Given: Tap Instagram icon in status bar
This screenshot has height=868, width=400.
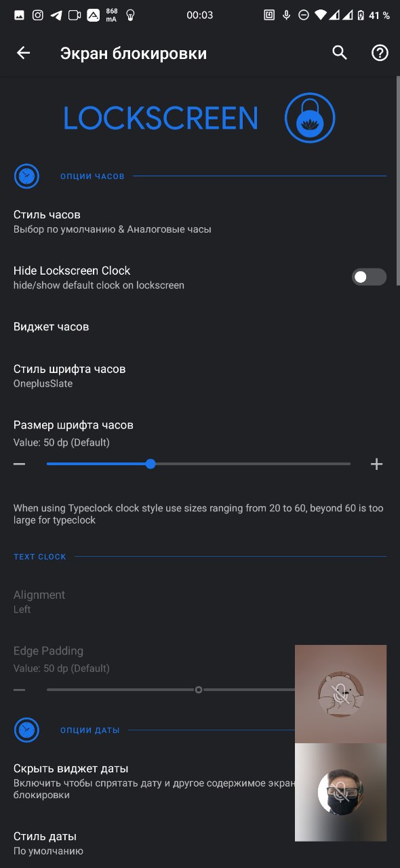Looking at the screenshot, I should [38, 15].
